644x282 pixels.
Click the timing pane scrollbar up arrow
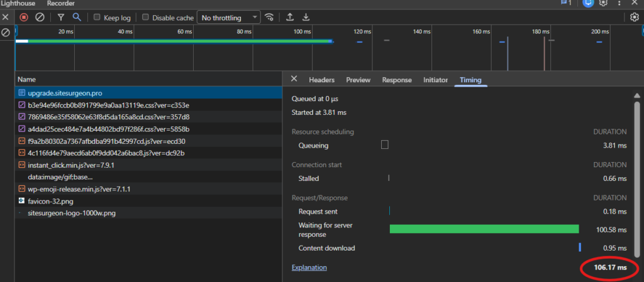[x=637, y=95]
